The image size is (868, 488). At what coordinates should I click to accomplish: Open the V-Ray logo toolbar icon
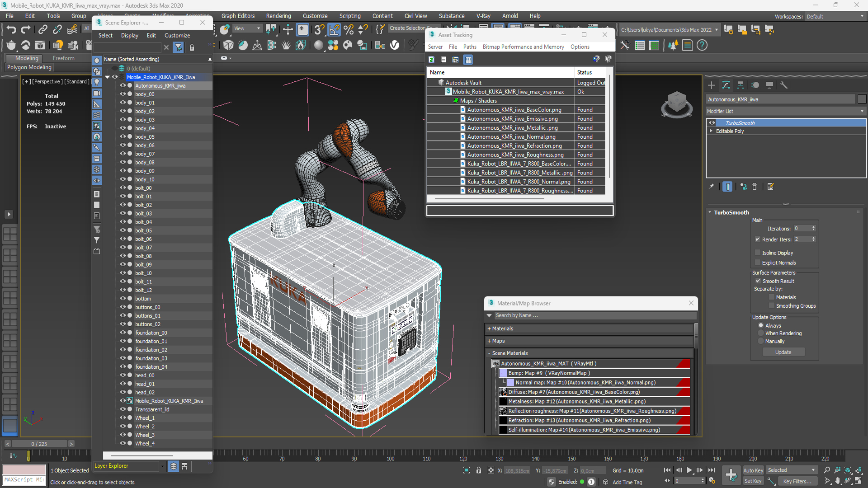coord(395,45)
